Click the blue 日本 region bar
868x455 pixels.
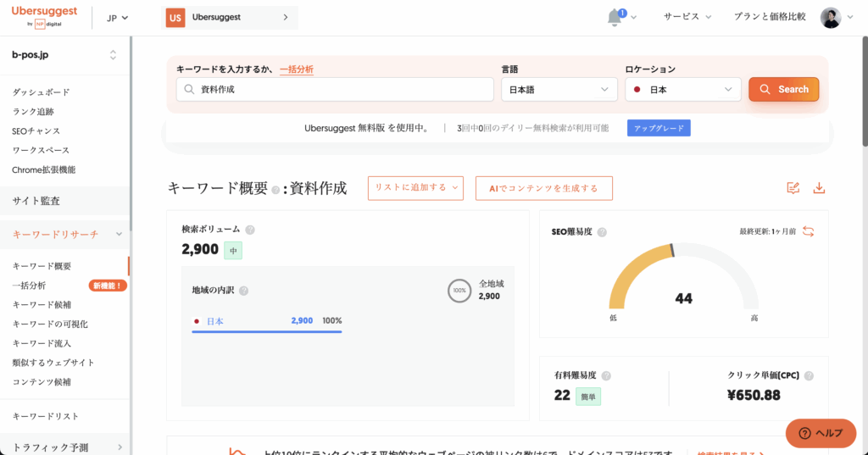click(x=267, y=331)
